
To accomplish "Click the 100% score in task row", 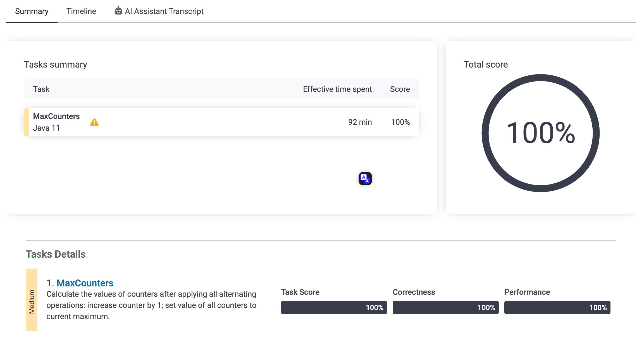I will [x=400, y=122].
